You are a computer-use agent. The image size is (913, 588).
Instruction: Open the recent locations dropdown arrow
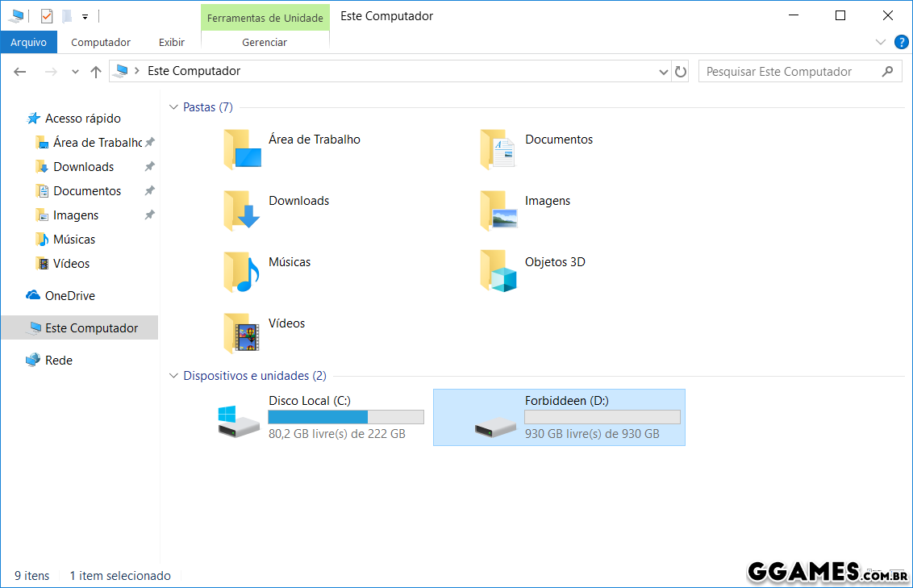click(x=75, y=72)
